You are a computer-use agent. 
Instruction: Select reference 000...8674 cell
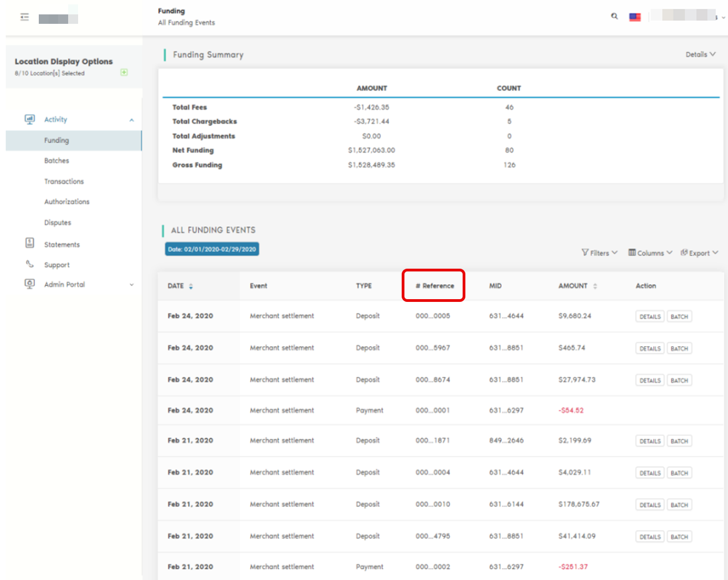433,379
